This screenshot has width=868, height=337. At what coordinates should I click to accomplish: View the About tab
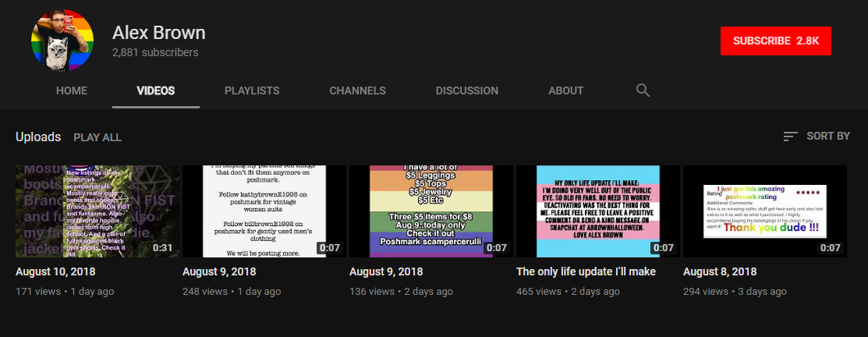pyautogui.click(x=565, y=90)
